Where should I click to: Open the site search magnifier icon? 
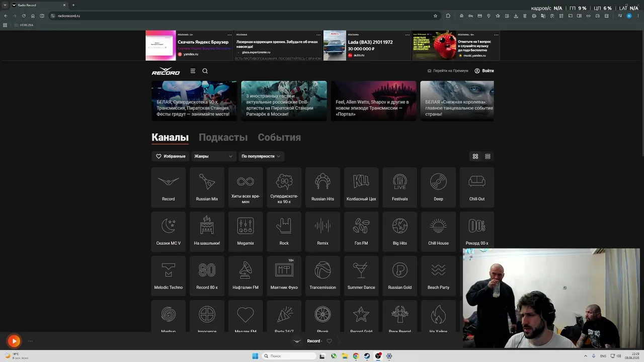point(205,71)
